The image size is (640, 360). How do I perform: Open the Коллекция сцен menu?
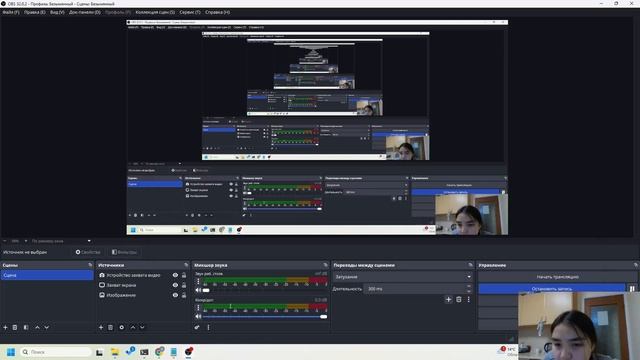[155, 12]
